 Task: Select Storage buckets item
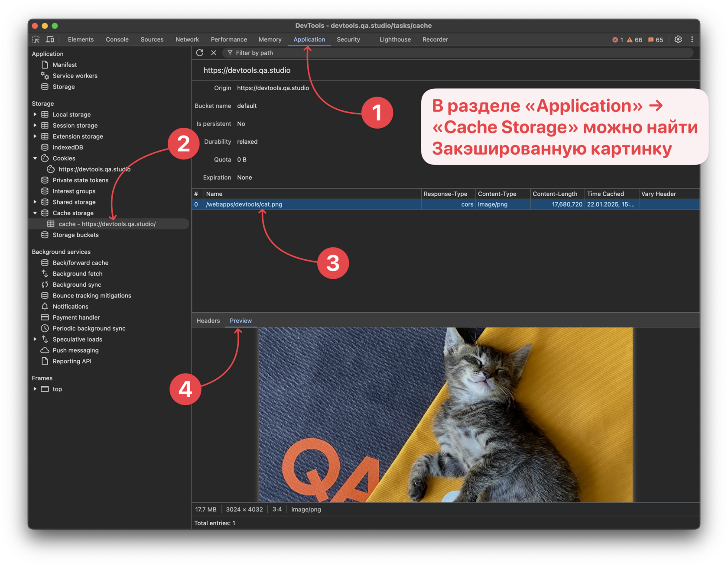point(76,235)
